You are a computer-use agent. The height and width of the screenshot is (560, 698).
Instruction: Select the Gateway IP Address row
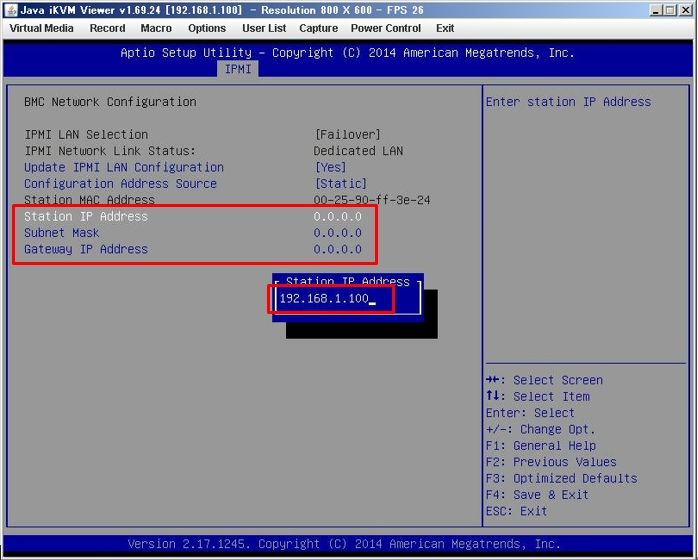[x=86, y=249]
